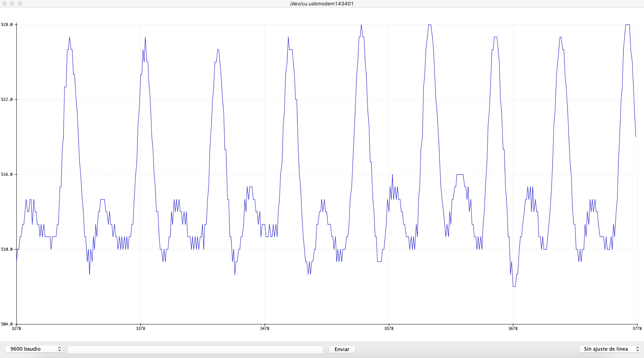
Task: Minimize the serial plotter window
Action: (x=12, y=3)
